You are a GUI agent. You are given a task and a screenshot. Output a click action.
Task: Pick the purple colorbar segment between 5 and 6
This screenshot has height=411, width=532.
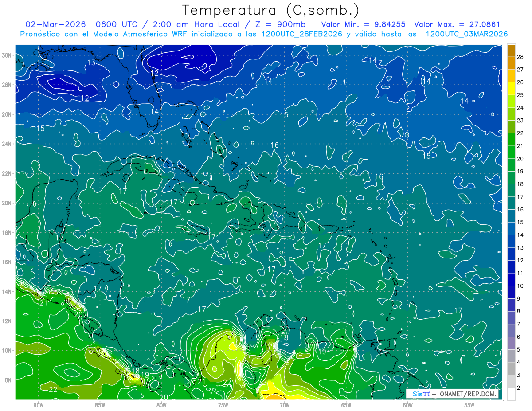[511, 343]
